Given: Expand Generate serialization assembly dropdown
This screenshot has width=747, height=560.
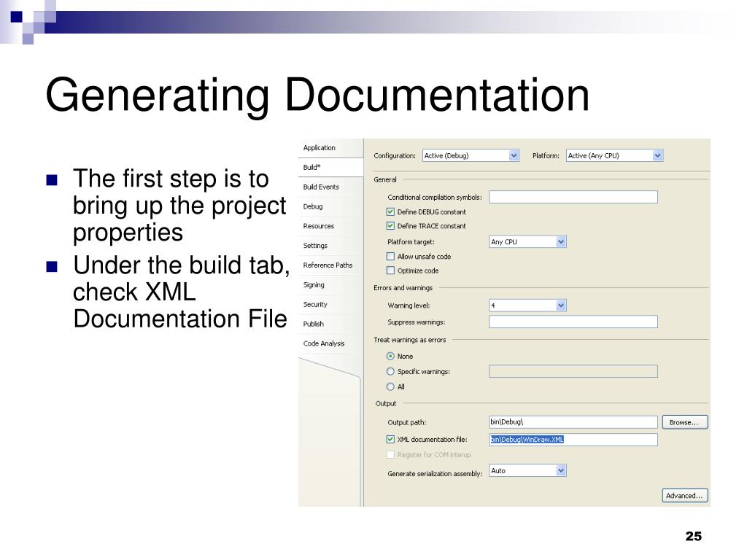Looking at the screenshot, I should (528, 471).
